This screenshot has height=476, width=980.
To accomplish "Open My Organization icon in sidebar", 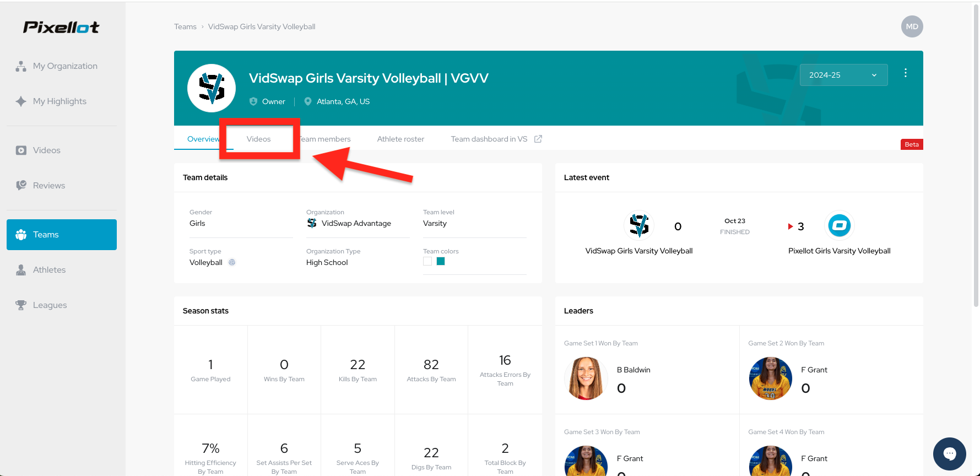I will [x=21, y=66].
